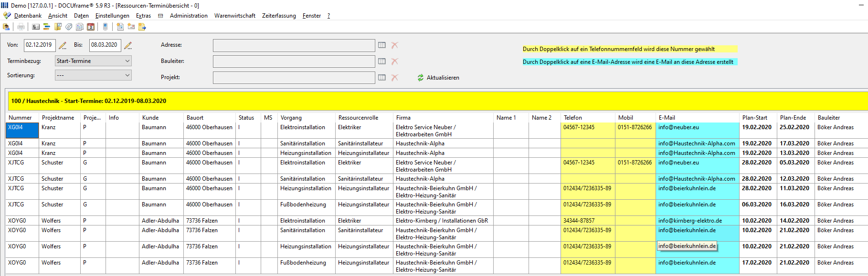This screenshot has height=276, width=868.
Task: Click the telephone icon in the menu bar
Action: (160, 16)
